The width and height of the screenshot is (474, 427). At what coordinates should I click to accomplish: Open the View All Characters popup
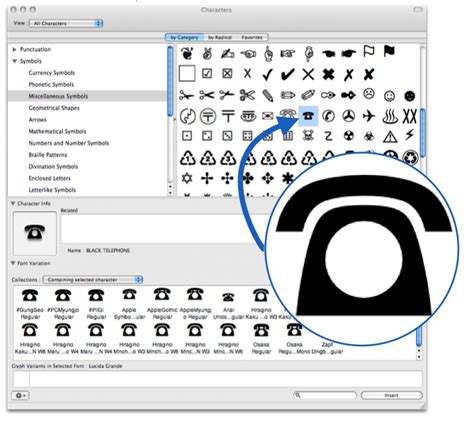pos(66,23)
